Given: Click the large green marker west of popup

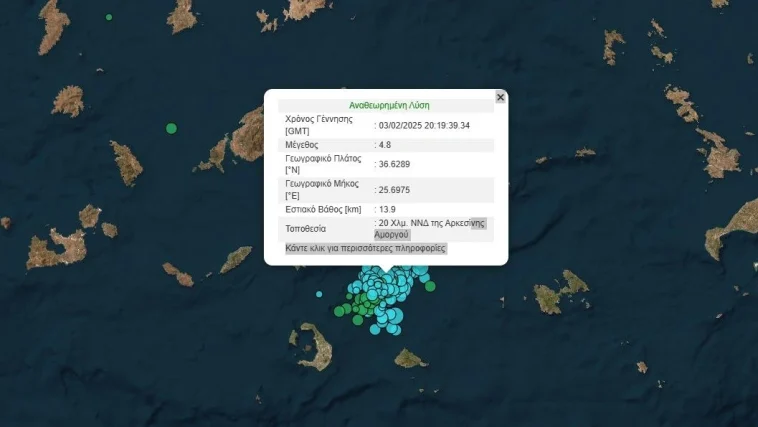Looking at the screenshot, I should [171, 128].
